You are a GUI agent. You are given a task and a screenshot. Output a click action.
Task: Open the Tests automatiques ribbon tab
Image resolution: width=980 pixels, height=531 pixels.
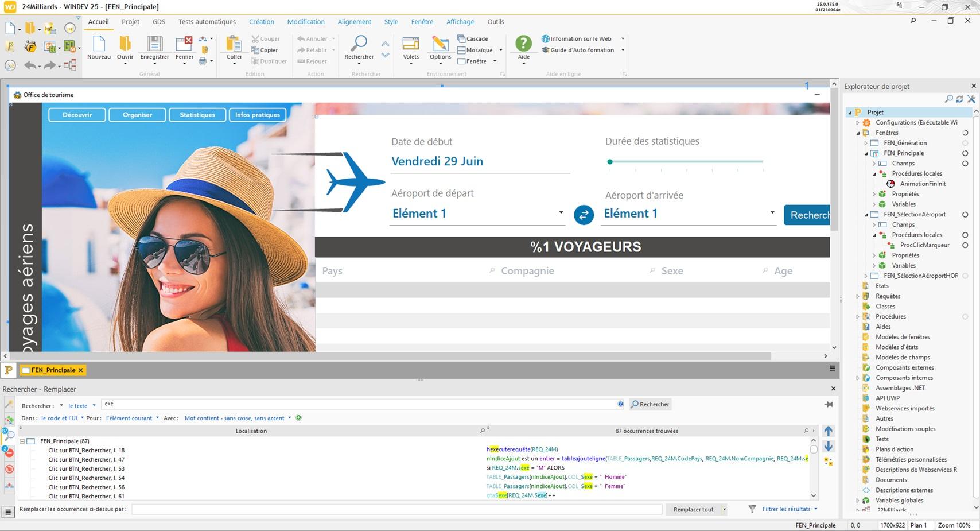pyautogui.click(x=207, y=22)
